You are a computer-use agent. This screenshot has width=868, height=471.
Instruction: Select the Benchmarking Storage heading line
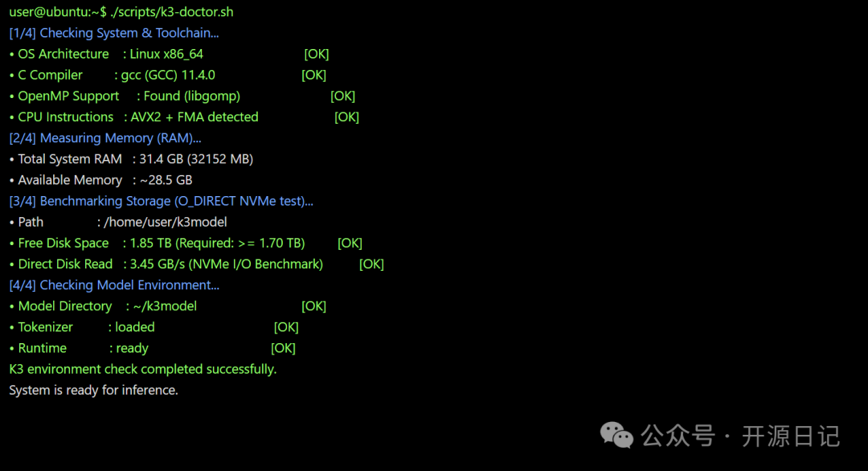click(x=161, y=201)
